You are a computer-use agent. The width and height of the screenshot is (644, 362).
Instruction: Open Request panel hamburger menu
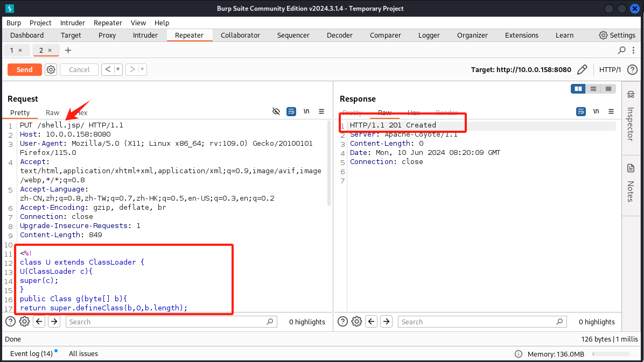pos(321,111)
